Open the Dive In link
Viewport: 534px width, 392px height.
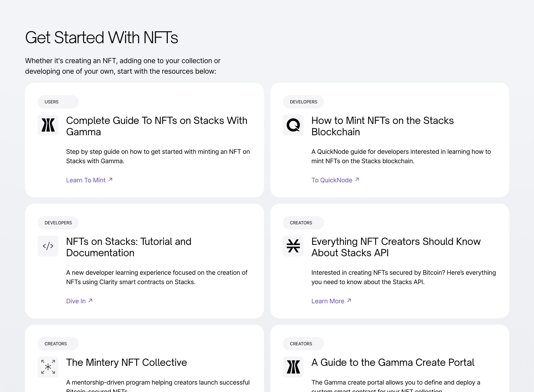click(79, 301)
